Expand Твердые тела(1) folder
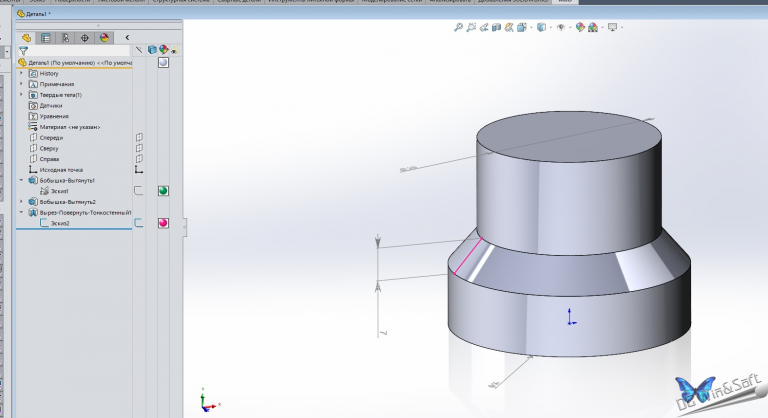768x418 pixels. pos(21,95)
